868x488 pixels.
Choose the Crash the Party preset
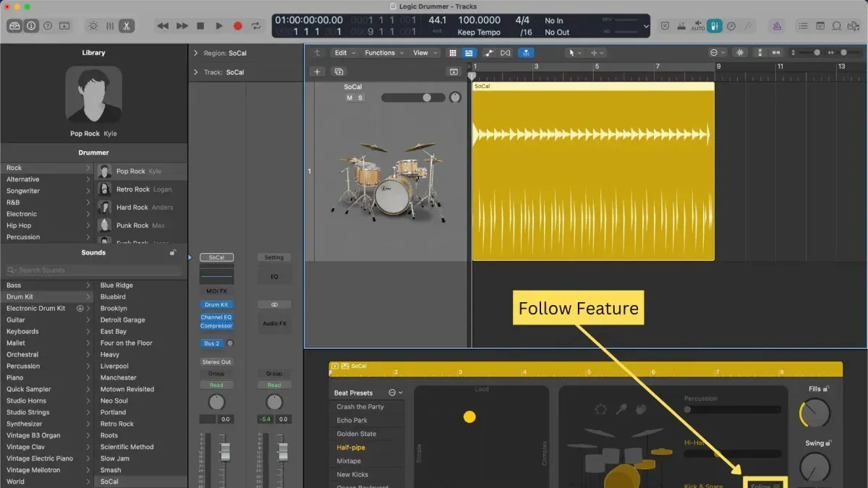[360, 407]
